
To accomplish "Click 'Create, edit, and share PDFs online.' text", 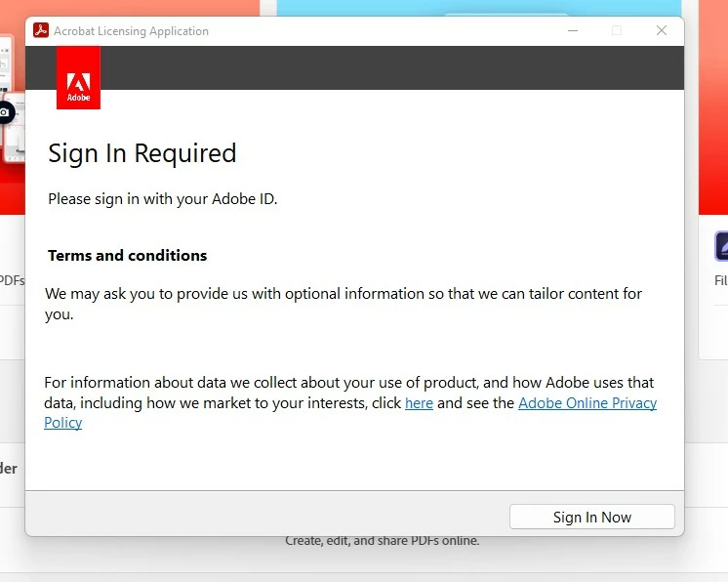I will click(383, 541).
